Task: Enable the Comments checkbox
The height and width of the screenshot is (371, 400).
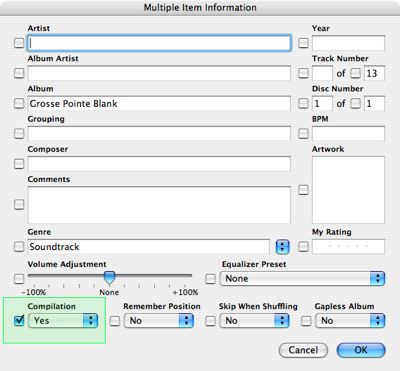Action: [19, 204]
